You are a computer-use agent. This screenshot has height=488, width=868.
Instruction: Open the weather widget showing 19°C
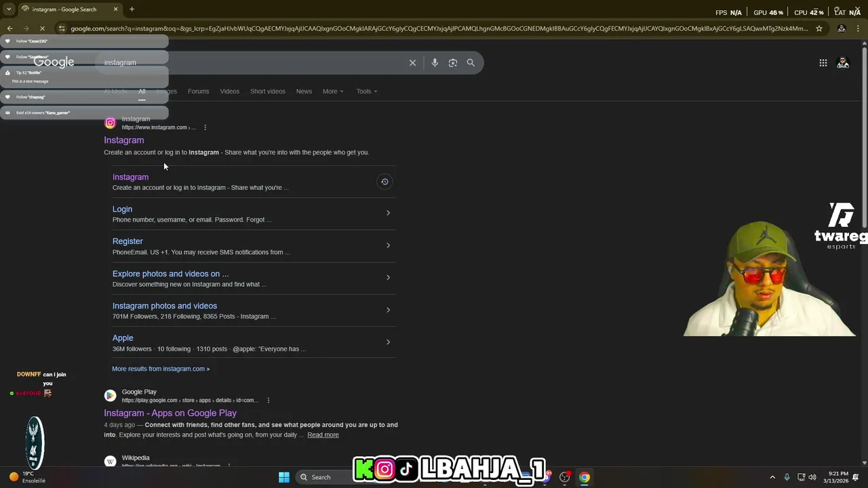(x=27, y=477)
